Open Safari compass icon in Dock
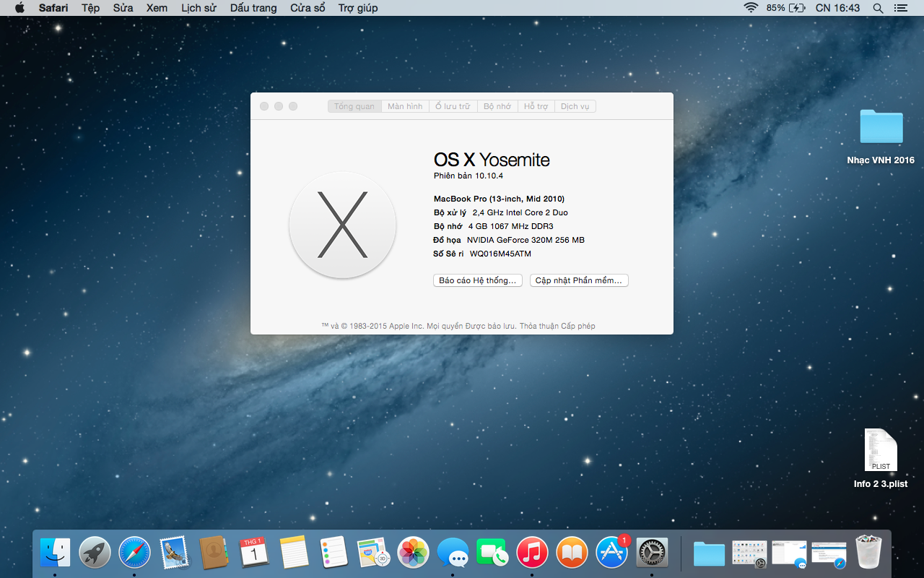The width and height of the screenshot is (924, 578). click(x=134, y=553)
